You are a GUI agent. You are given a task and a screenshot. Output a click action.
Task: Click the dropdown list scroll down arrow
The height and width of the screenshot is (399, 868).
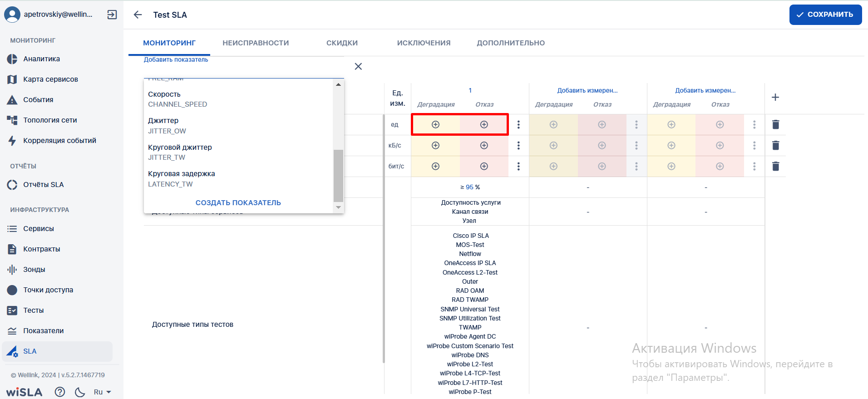click(338, 207)
